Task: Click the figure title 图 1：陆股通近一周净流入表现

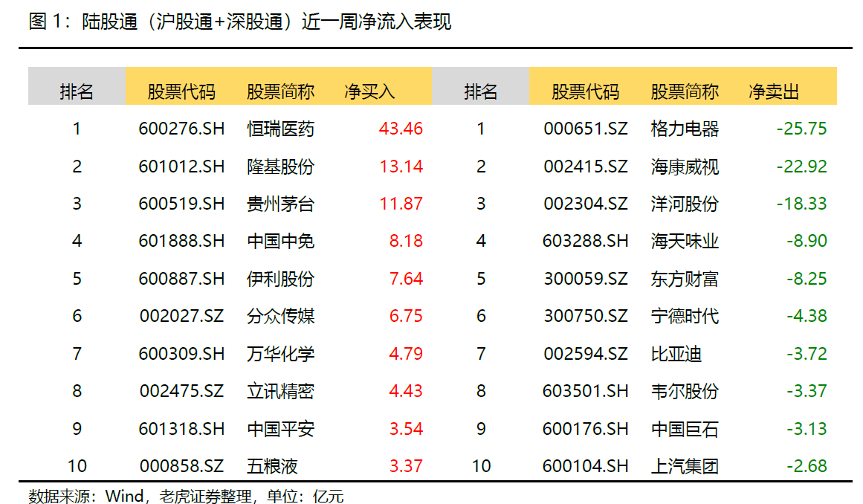Action: (239, 22)
